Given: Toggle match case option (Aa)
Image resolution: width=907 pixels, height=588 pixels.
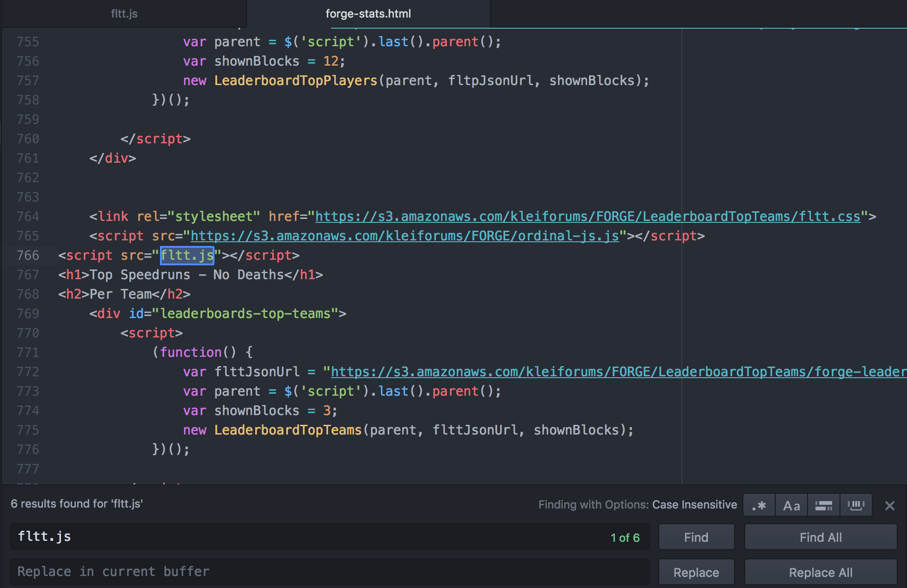Looking at the screenshot, I should [x=791, y=505].
